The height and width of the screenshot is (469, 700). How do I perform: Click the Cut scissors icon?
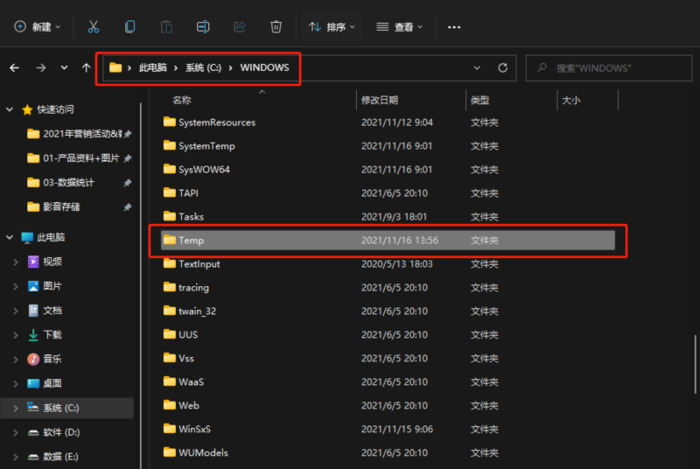pyautogui.click(x=93, y=27)
